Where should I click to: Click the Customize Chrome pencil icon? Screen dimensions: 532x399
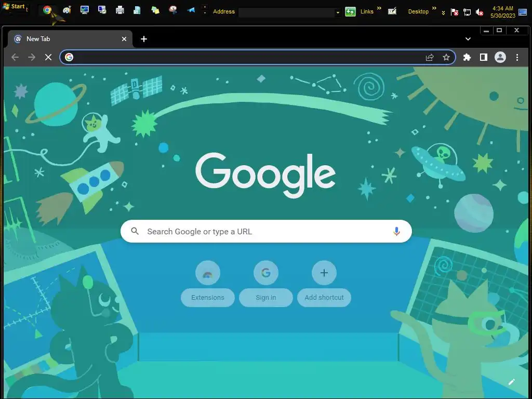pos(511,382)
